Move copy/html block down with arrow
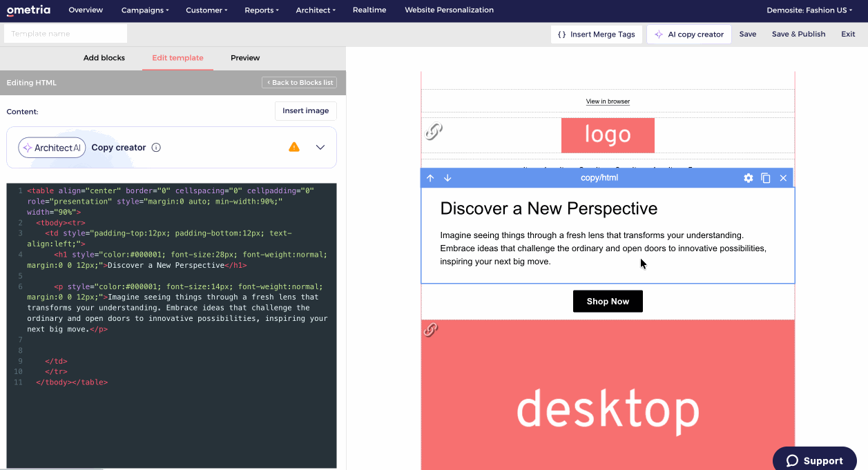868x470 pixels. point(447,178)
